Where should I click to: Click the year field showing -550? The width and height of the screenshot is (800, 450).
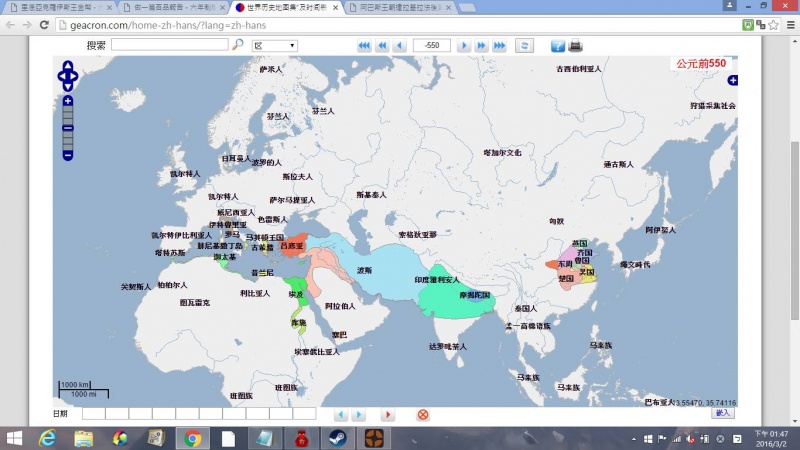pyautogui.click(x=432, y=46)
